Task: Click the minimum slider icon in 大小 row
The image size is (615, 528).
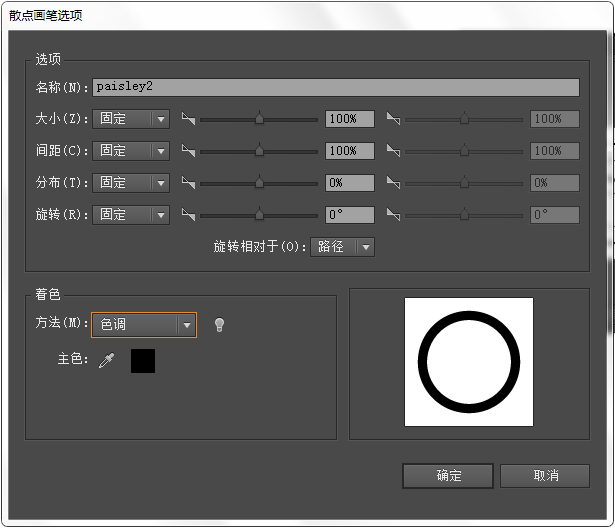Action: click(x=188, y=118)
